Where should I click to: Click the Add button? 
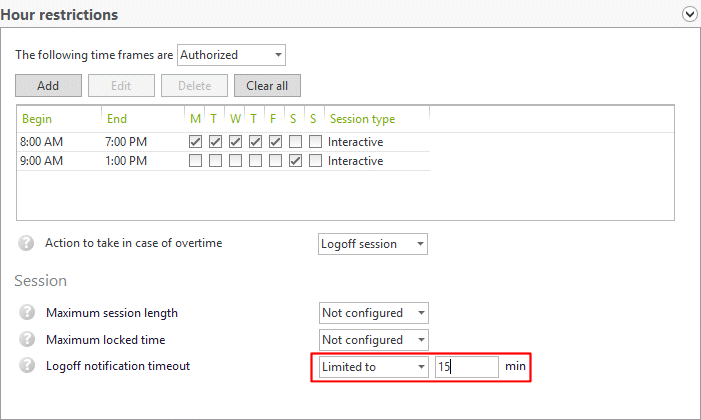coord(48,86)
